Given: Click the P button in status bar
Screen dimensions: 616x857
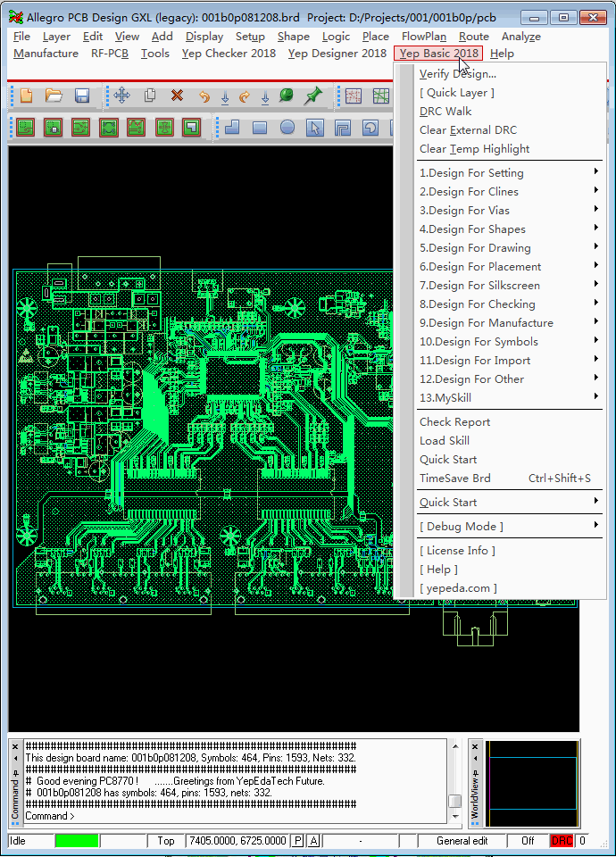Looking at the screenshot, I should (x=297, y=841).
